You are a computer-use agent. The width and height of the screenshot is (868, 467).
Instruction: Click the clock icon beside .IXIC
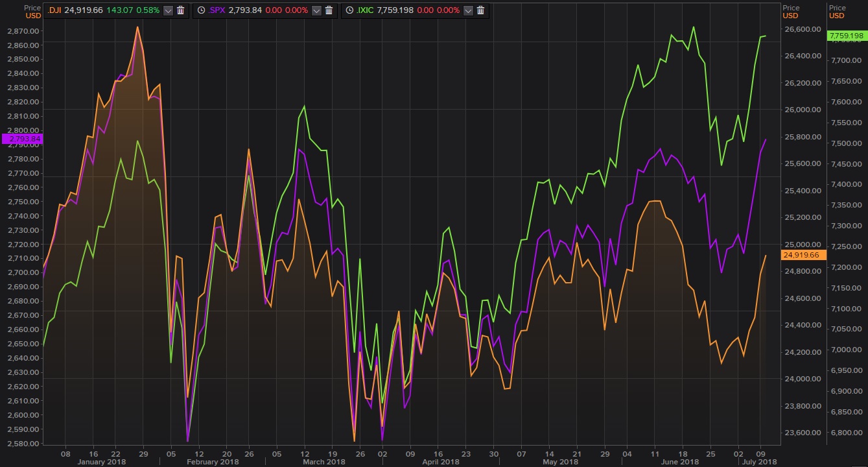coord(349,10)
